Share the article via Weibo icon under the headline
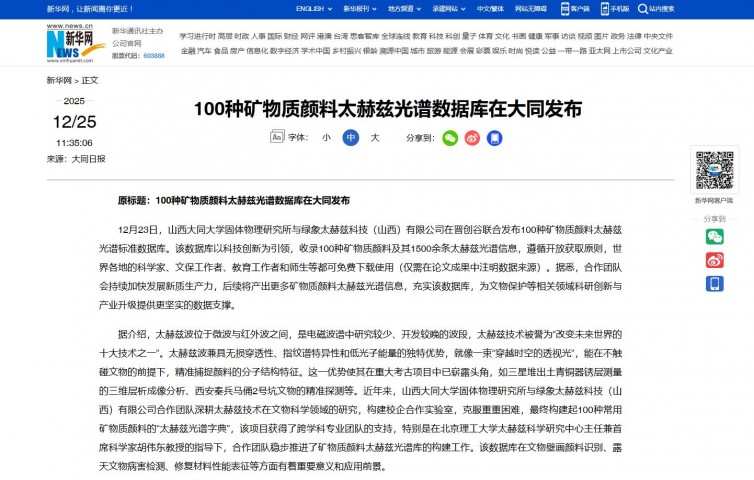This screenshot has height=480, width=754. click(472, 138)
